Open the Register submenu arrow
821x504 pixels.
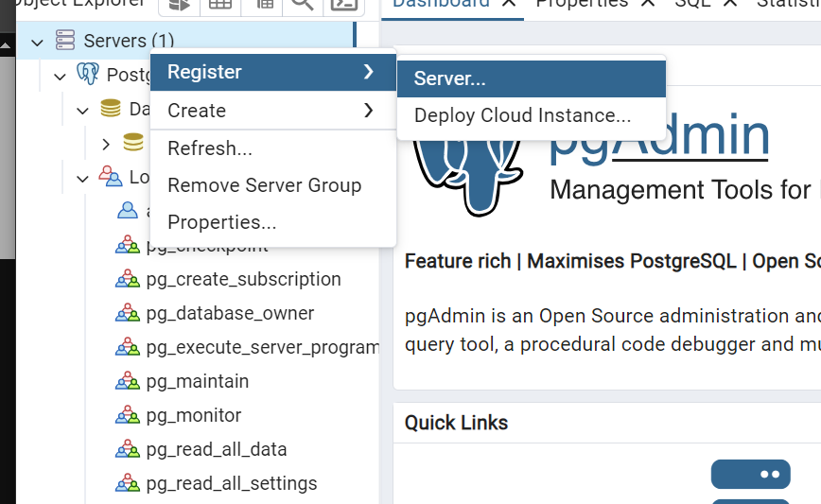369,72
